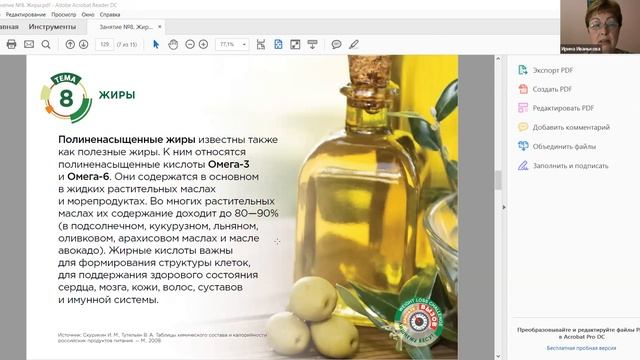Select the Highlight pen tool
Viewport: 640px width, 360px height.
(354, 44)
